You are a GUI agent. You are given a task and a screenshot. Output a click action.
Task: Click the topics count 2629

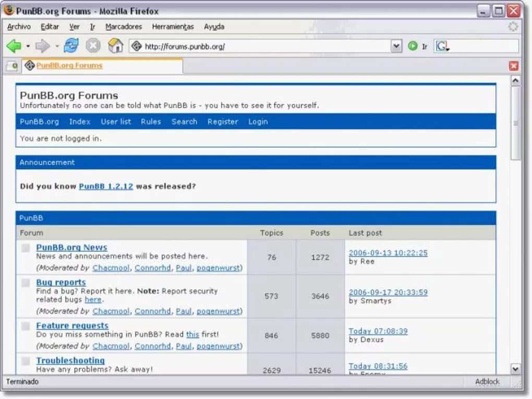pyautogui.click(x=271, y=370)
